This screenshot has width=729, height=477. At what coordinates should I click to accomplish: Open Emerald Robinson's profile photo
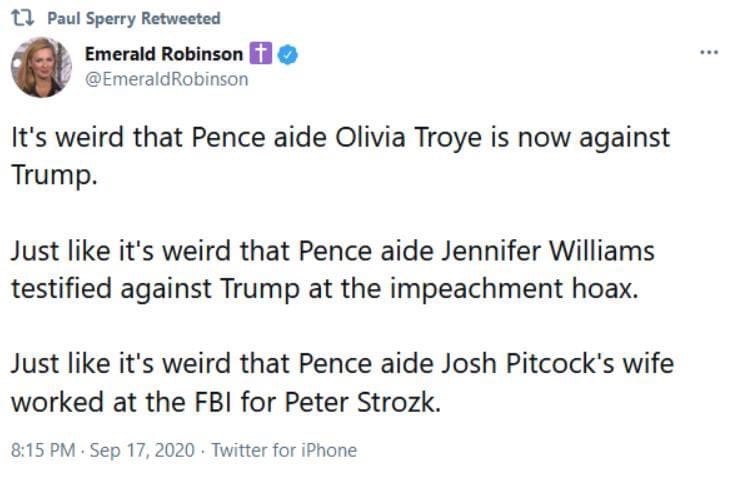41,68
